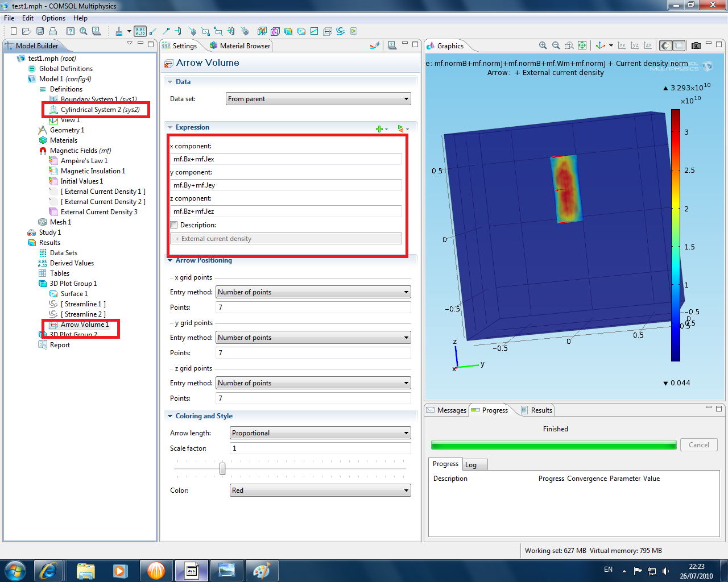Click the Animation player toolbar icon
This screenshot has width=728, height=582.
[353, 31]
